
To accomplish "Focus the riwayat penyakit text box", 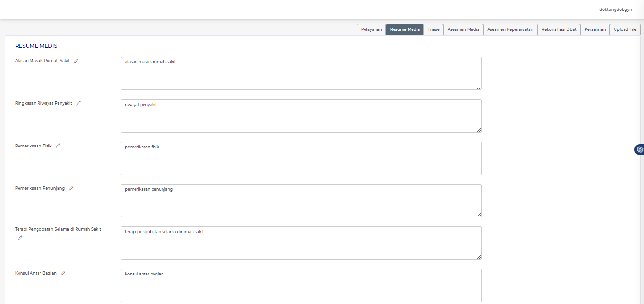I will 301,116.
